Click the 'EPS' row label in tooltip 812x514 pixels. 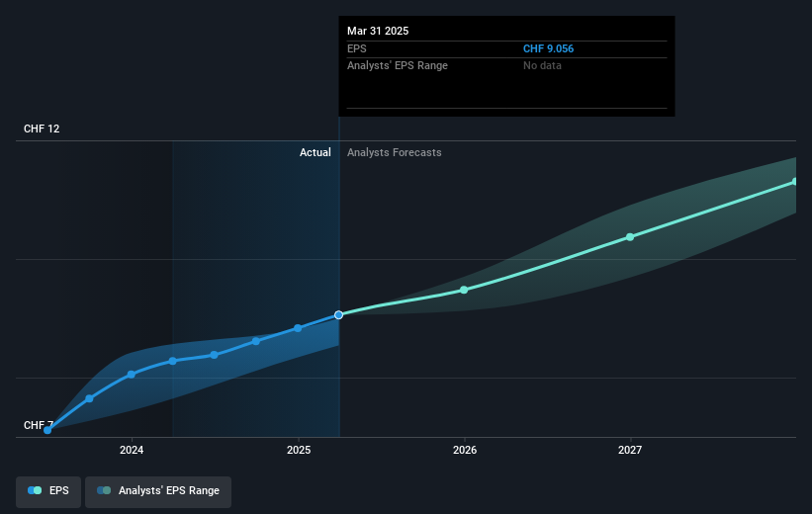click(357, 48)
